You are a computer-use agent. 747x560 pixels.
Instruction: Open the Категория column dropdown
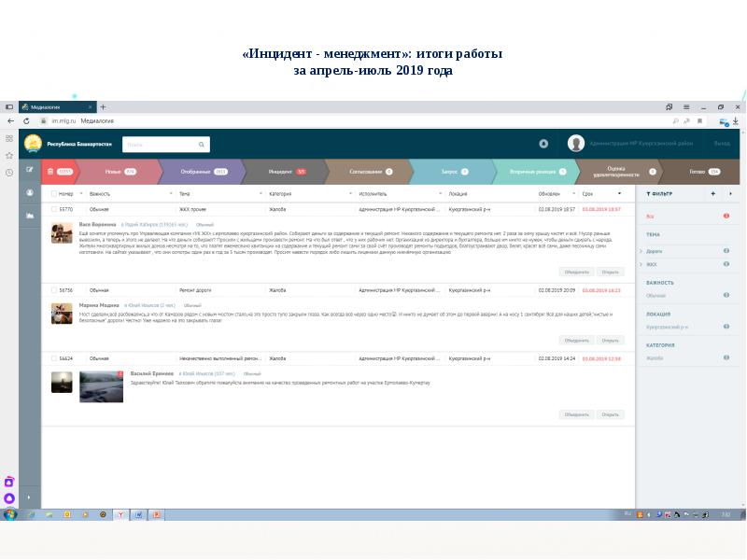coord(349,193)
